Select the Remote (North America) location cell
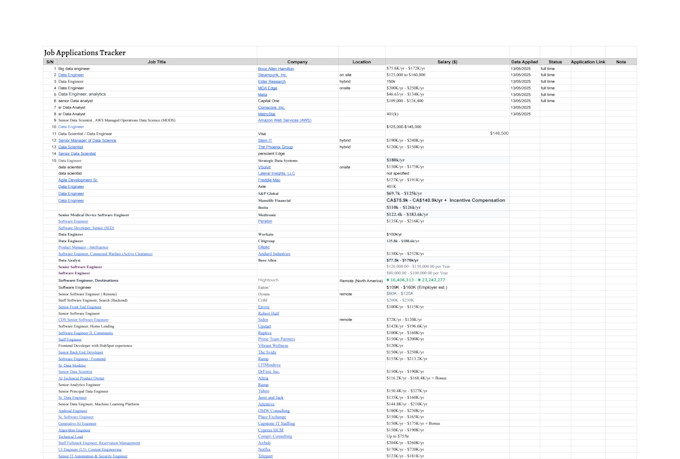The width and height of the screenshot is (680, 459). pos(361,281)
